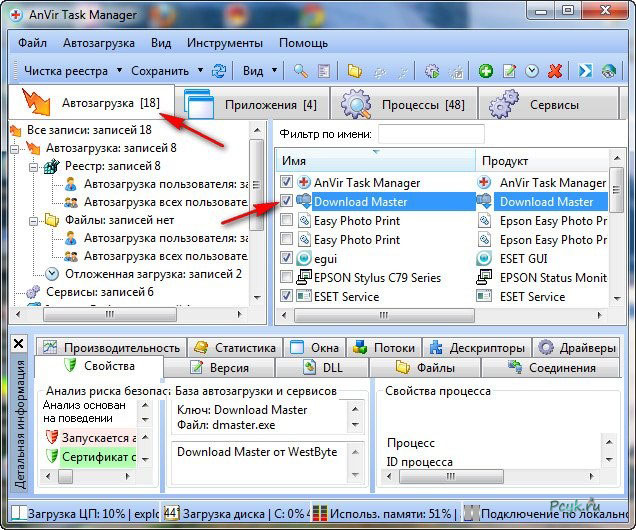Open the Инструменты menu
The width and height of the screenshot is (636, 530).
[225, 43]
